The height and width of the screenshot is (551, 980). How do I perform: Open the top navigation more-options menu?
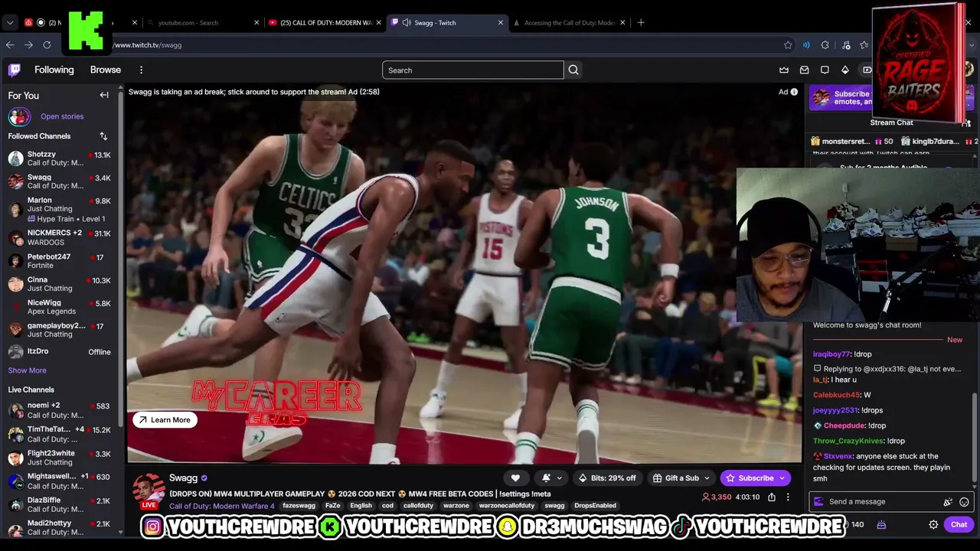click(x=141, y=70)
